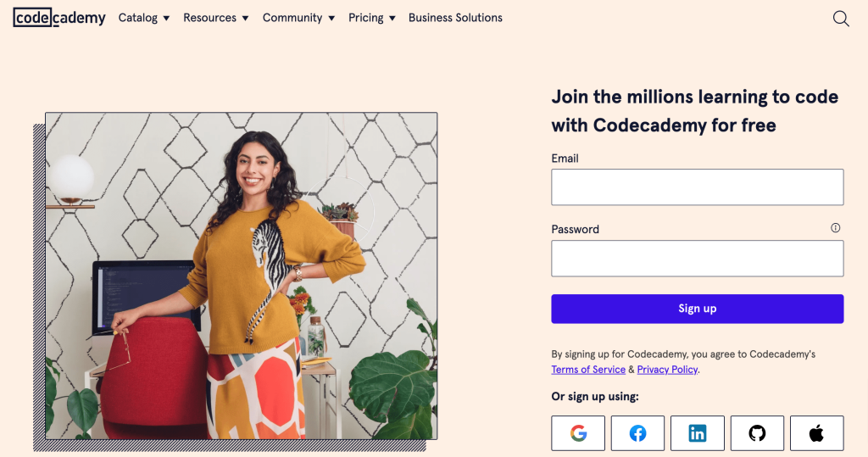Viewport: 868px width, 457px height.
Task: Expand the Catalog dropdown menu
Action: coord(144,18)
